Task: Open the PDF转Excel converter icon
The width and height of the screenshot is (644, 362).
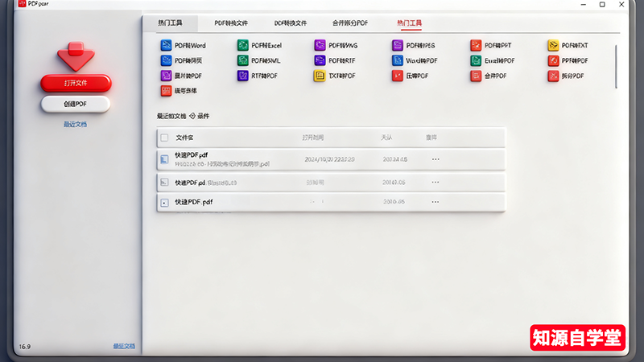Action: click(x=242, y=46)
